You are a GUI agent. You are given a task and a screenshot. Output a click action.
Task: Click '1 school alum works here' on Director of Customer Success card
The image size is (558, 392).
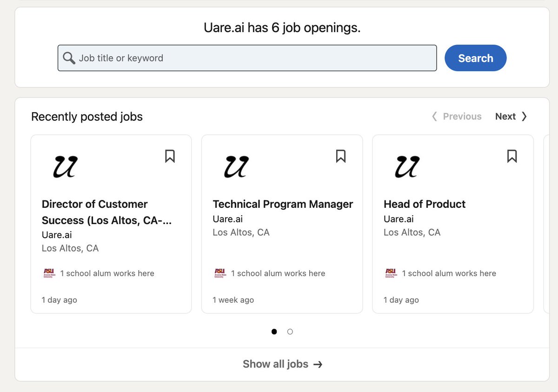point(107,273)
